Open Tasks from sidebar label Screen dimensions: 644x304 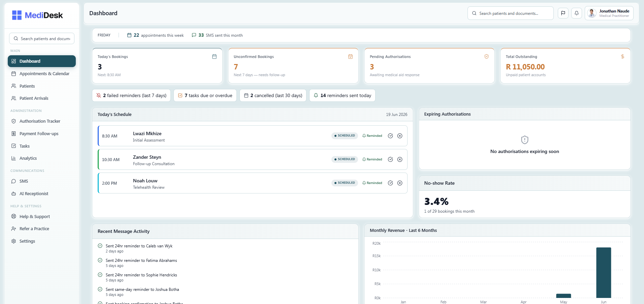point(25,146)
